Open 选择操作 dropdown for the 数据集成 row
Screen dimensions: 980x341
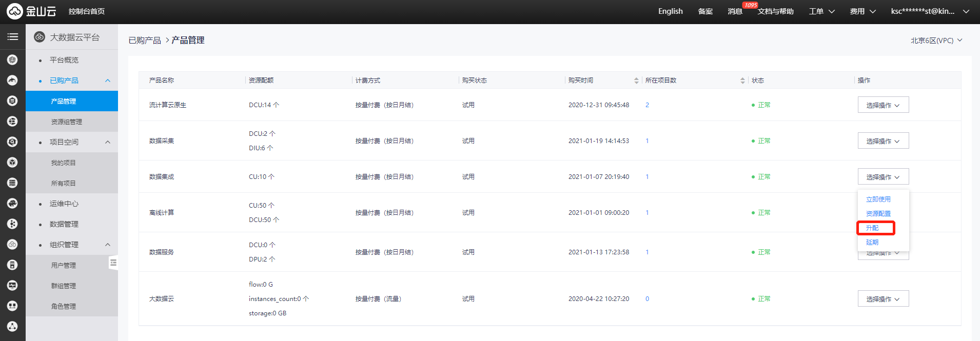pyautogui.click(x=883, y=177)
